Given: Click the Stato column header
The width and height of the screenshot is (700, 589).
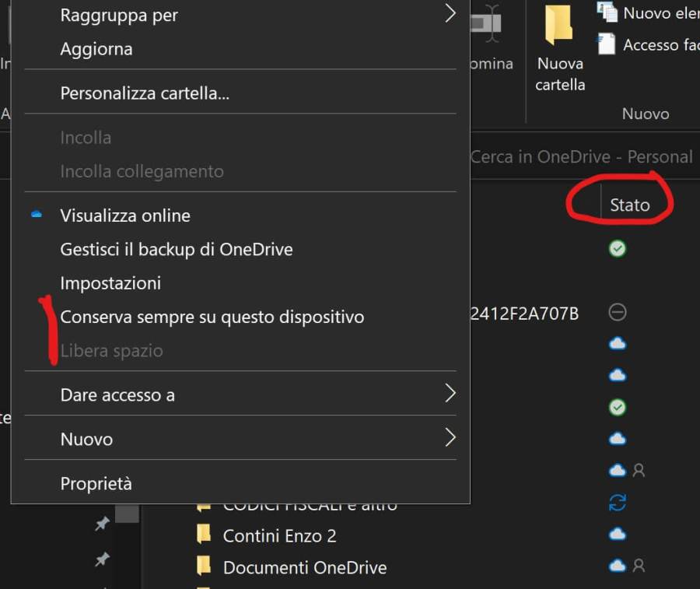Looking at the screenshot, I should tap(629, 205).
